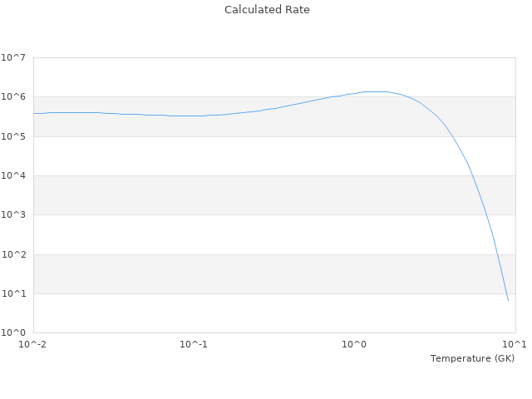Image resolution: width=532 pixels, height=399 pixels.
Task: Click the curve where it crosses the 10^2 gridline
Action: coord(497,254)
